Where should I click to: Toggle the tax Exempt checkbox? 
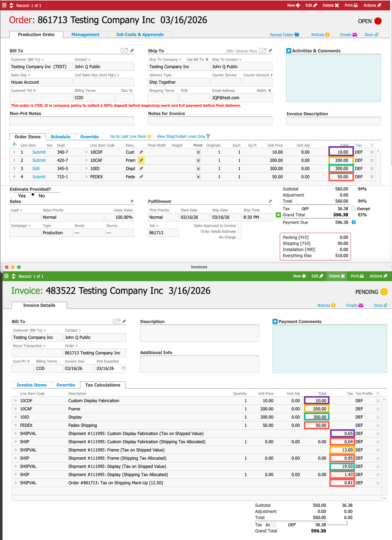click(354, 209)
